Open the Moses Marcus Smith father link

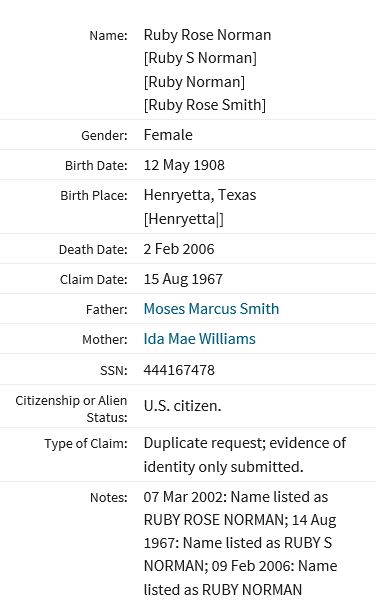tap(211, 309)
